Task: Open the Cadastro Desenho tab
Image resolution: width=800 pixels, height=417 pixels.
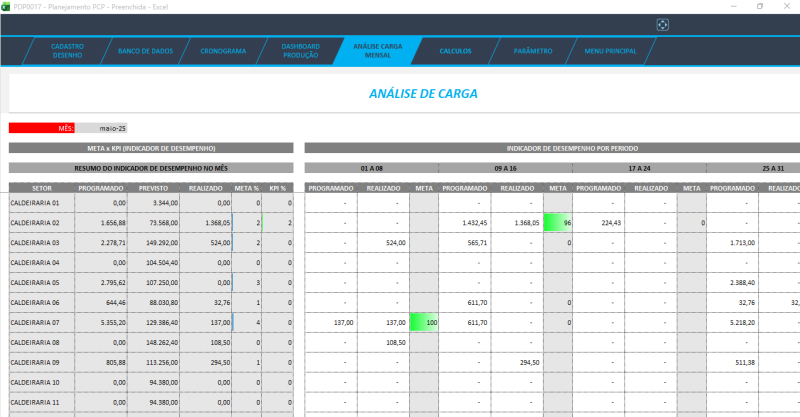Action: coord(67,51)
